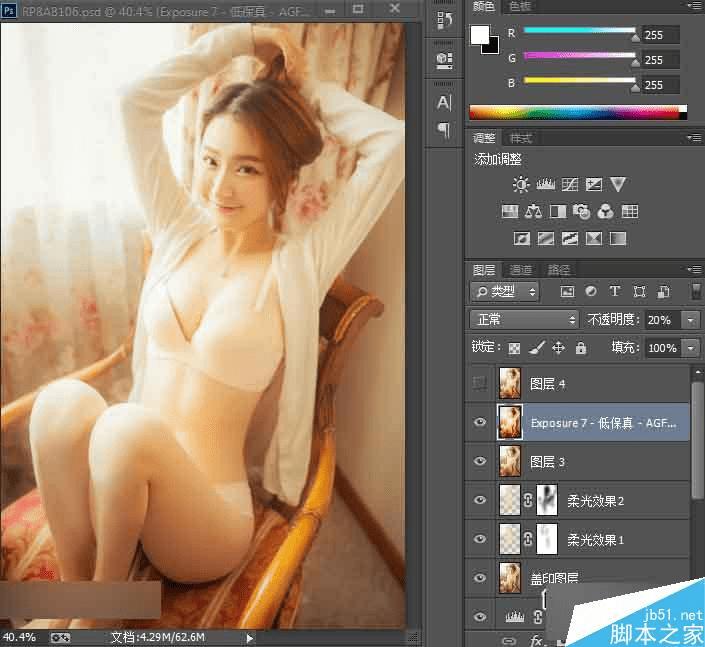Add a Brightness/Contrast adjustment

coord(521,184)
